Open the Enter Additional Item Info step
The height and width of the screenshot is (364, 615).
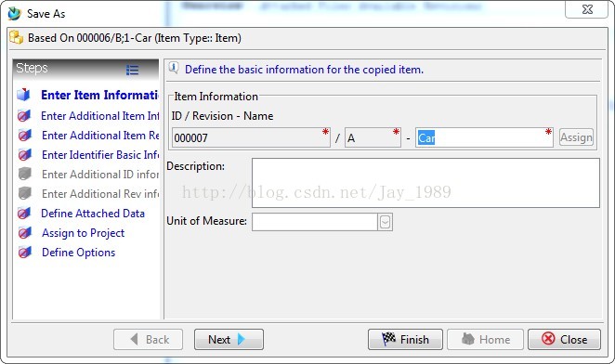click(100, 116)
